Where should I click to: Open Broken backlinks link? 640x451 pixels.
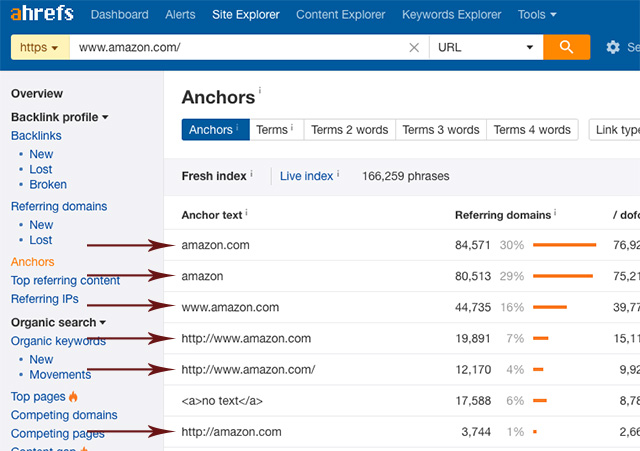48,184
